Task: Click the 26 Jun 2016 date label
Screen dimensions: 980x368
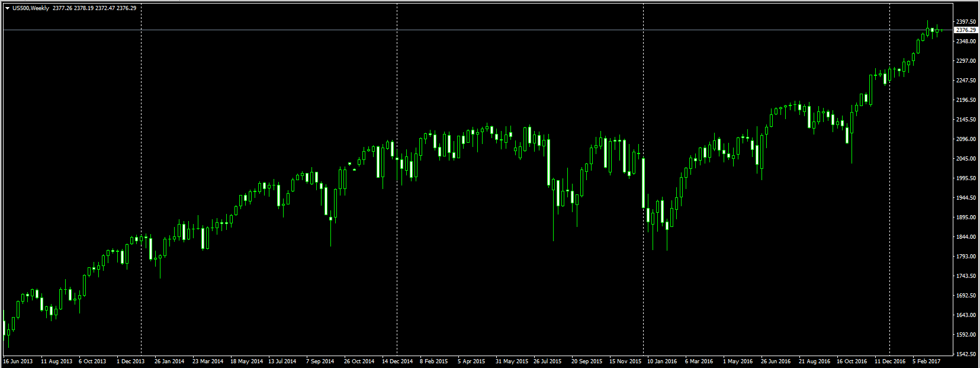Action: pyautogui.click(x=776, y=361)
